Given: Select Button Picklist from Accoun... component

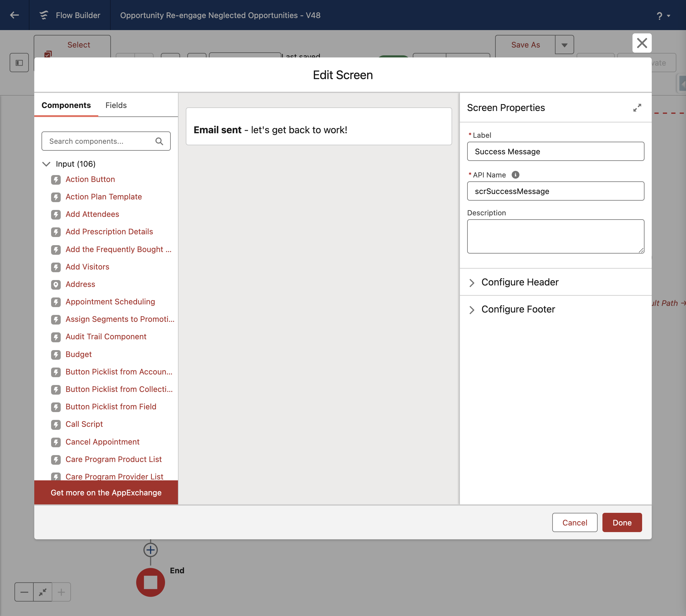Looking at the screenshot, I should 119,372.
